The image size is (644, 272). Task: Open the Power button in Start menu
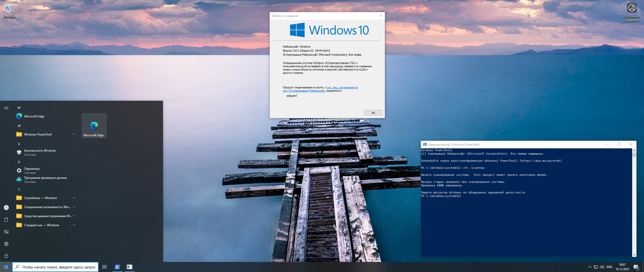(6, 256)
